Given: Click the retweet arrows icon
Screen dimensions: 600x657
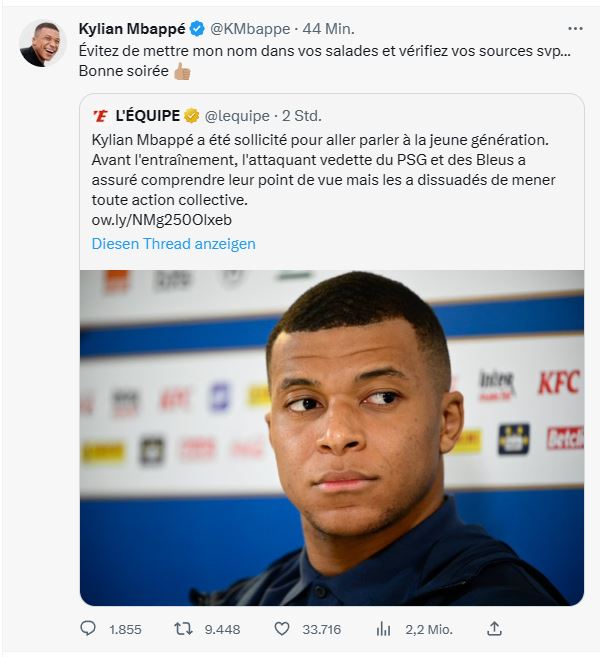Looking at the screenshot, I should pos(184,629).
